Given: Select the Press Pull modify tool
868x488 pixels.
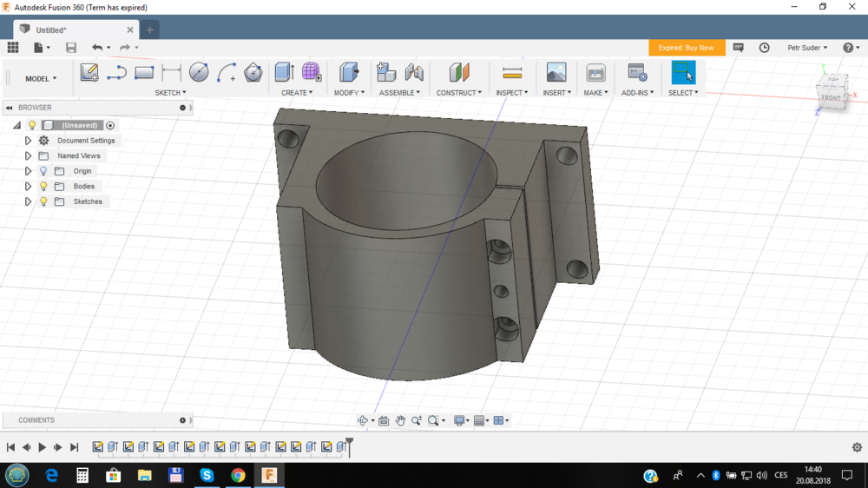Looking at the screenshot, I should pos(349,73).
